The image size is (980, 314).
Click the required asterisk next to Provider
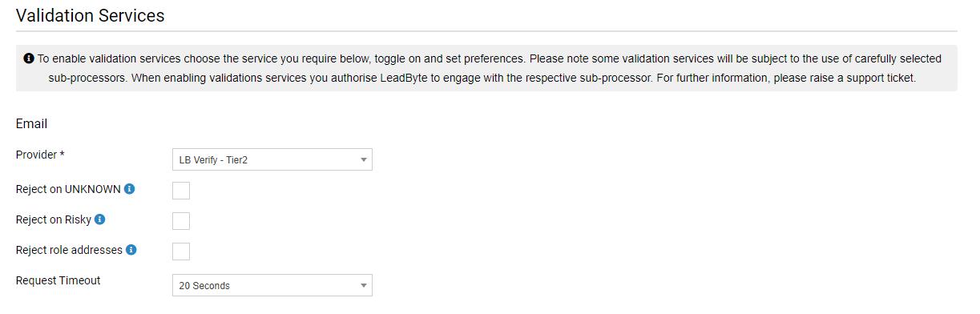[62, 154]
